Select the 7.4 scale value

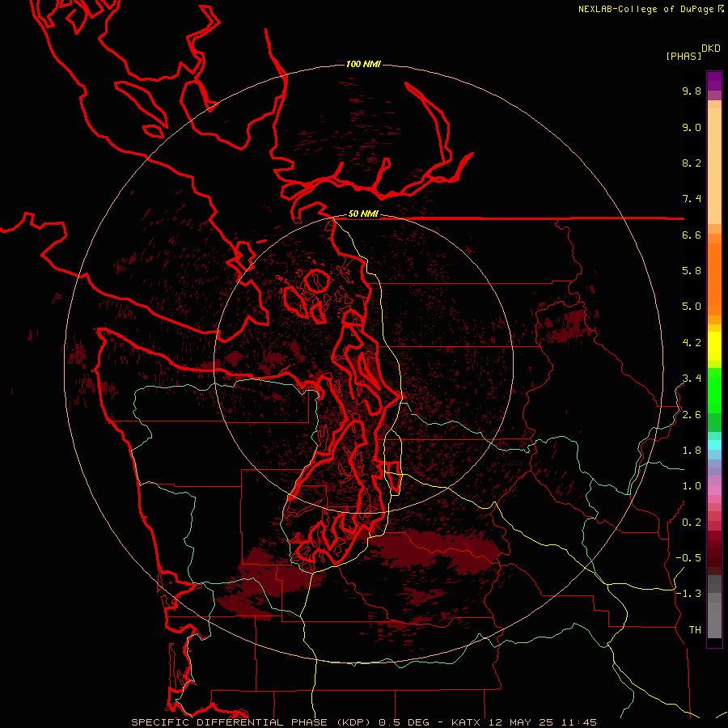(692, 199)
